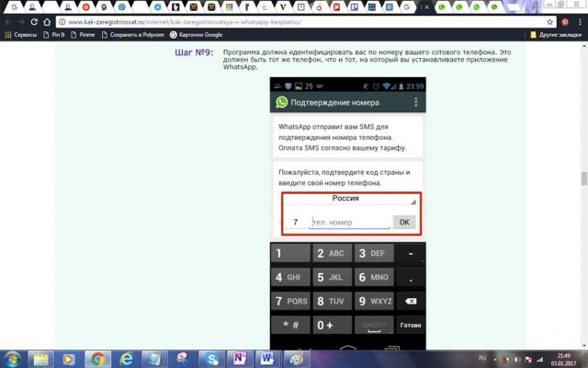The height and width of the screenshot is (368, 588).
Task: Click the country code field showing 7
Action: pos(296,223)
